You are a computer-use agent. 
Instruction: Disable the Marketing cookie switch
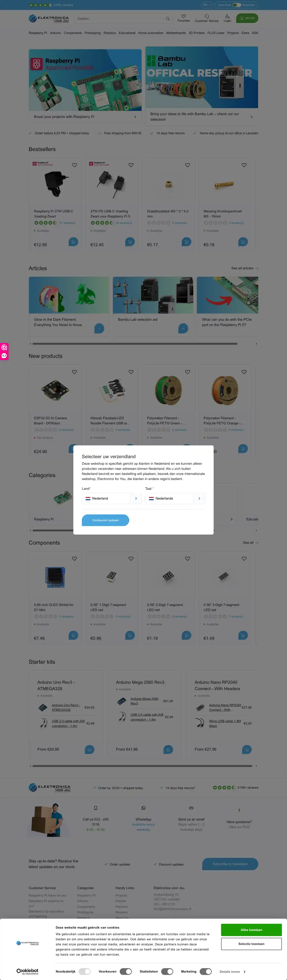pyautogui.click(x=206, y=971)
